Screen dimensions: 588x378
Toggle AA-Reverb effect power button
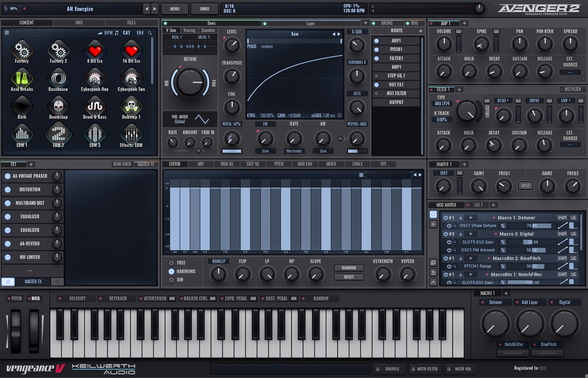point(8,243)
